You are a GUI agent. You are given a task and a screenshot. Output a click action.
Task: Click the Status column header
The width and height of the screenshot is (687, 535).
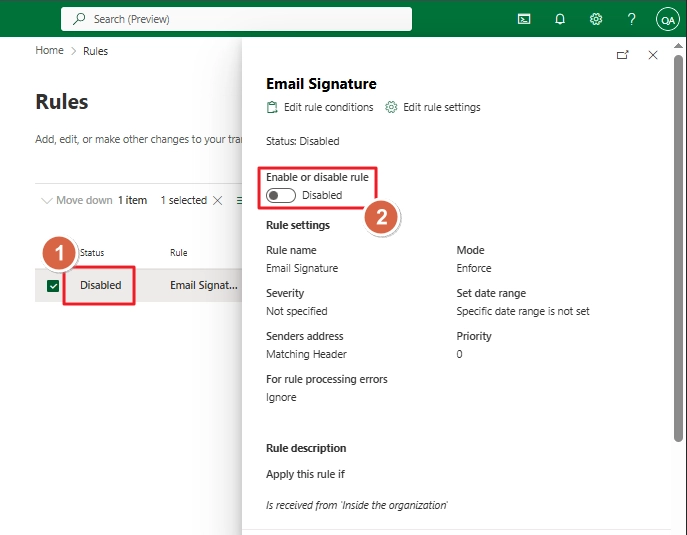92,252
